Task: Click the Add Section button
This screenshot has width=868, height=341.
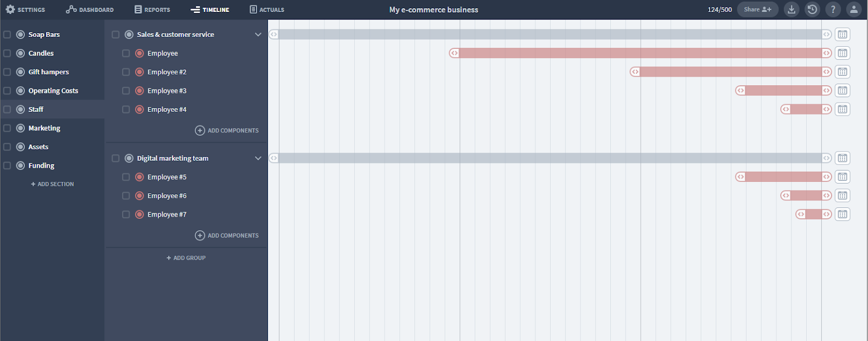Action: [53, 184]
